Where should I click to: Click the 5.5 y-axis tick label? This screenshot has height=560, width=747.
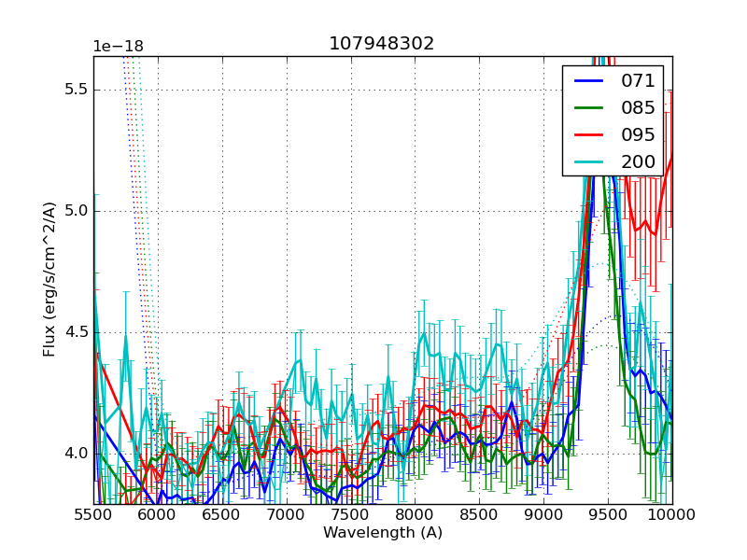(74, 90)
